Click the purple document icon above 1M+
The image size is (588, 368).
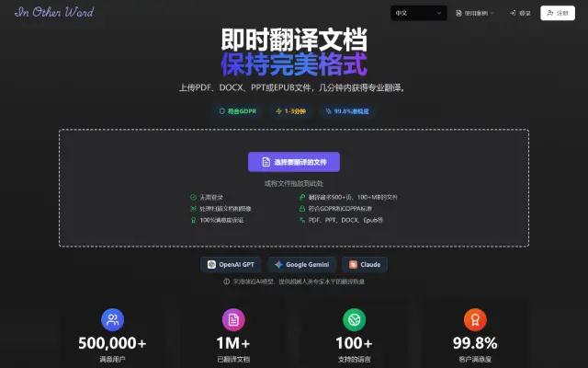pyautogui.click(x=233, y=319)
